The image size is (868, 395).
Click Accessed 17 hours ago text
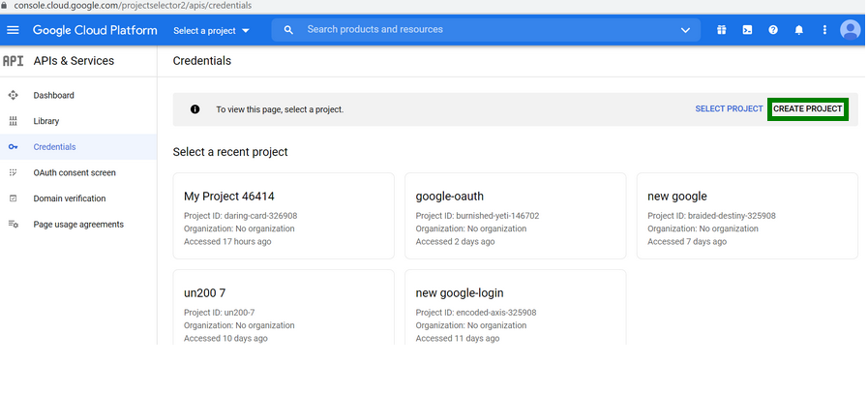(x=227, y=241)
